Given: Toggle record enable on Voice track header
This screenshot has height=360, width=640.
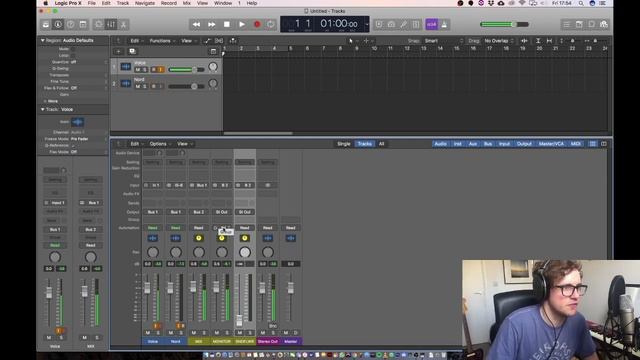Looking at the screenshot, I should point(154,70).
